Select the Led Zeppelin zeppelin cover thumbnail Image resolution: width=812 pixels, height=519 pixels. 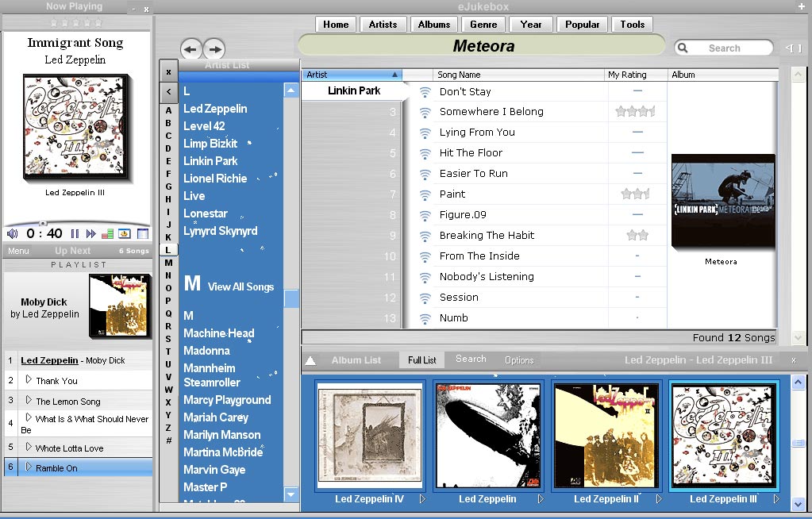[487, 436]
